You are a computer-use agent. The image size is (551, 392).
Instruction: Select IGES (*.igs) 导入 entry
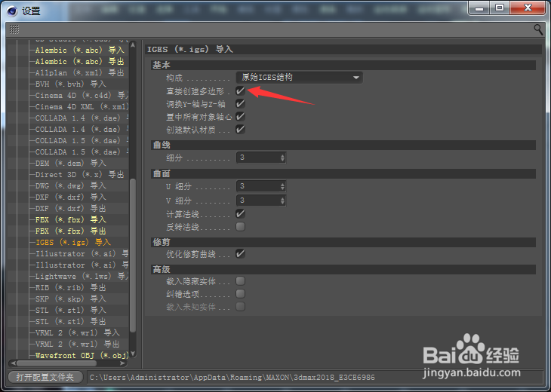[73, 243]
